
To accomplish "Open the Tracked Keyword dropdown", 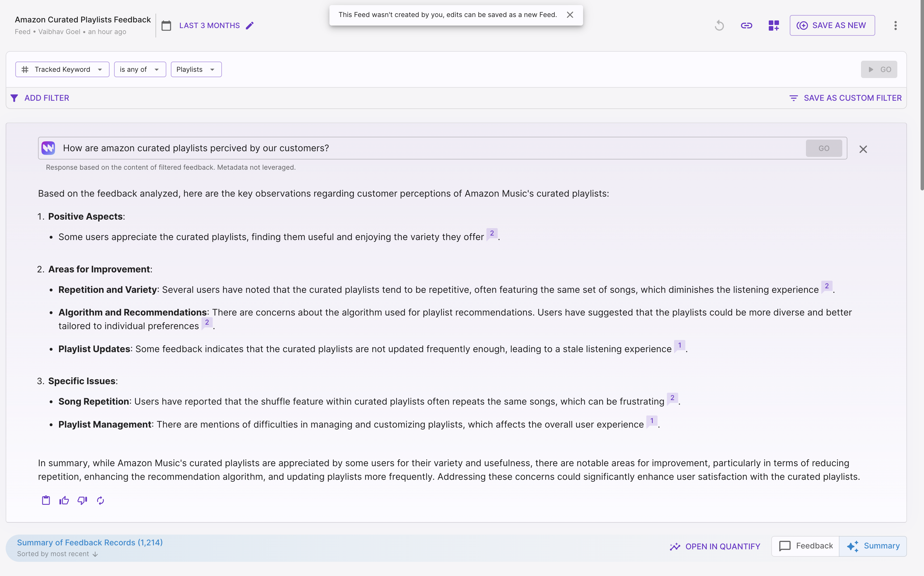I will click(62, 69).
